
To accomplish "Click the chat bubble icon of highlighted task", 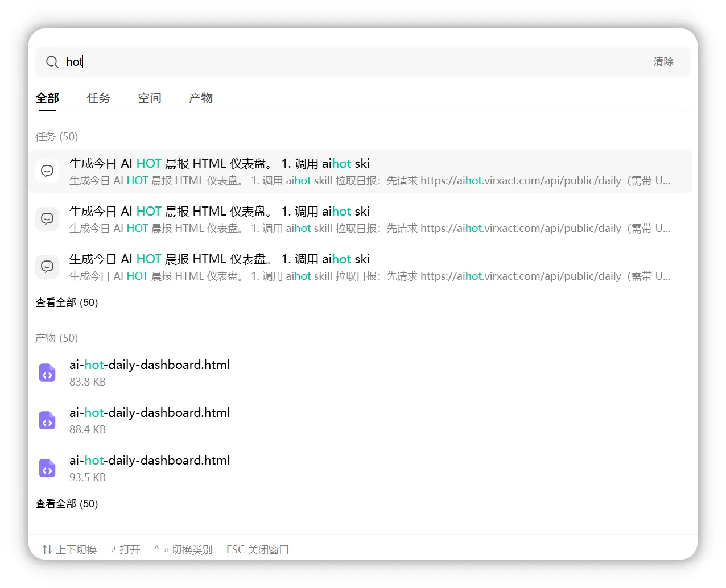I will tap(47, 171).
